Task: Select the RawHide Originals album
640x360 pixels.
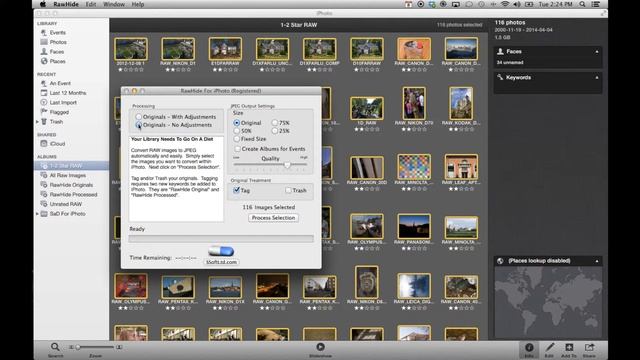Action: pos(71,185)
